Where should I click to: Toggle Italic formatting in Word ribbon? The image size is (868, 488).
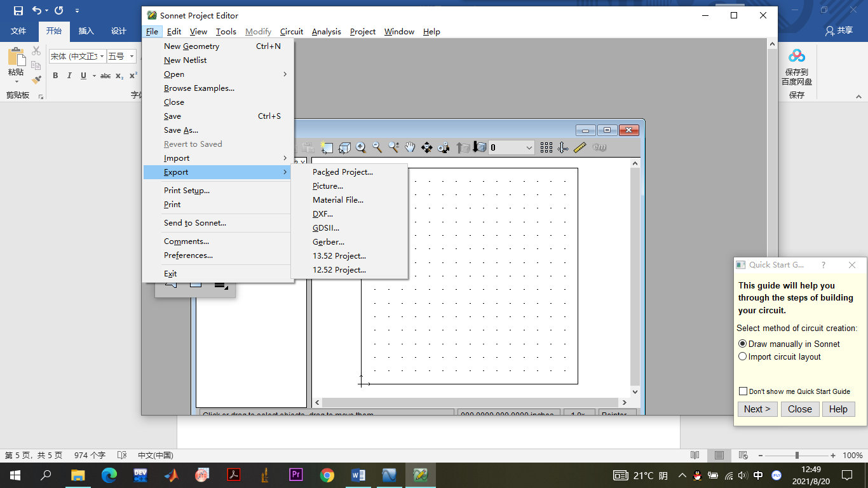click(x=69, y=76)
